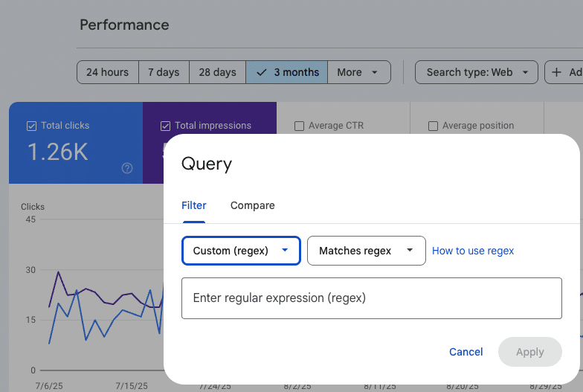Screen dimensions: 583x392
Task: Switch to the 28 days date range
Action: tap(217, 72)
